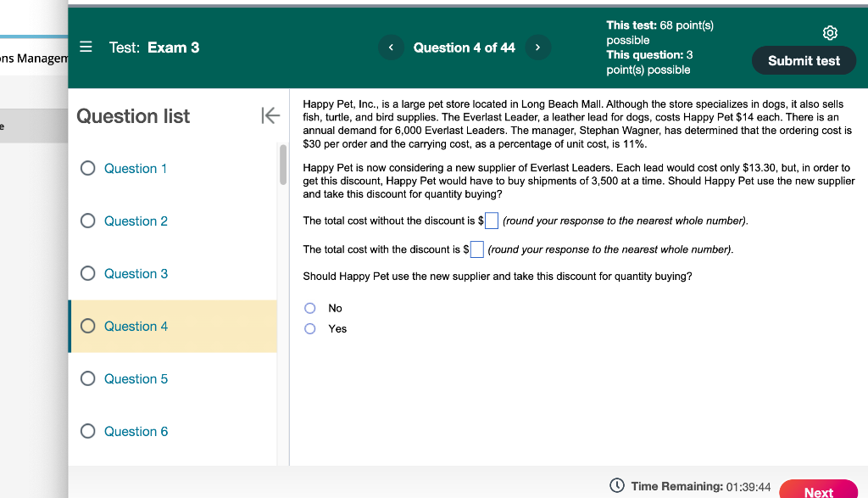Select the Question 1 radio button
This screenshot has width=868, height=498.
pos(87,168)
